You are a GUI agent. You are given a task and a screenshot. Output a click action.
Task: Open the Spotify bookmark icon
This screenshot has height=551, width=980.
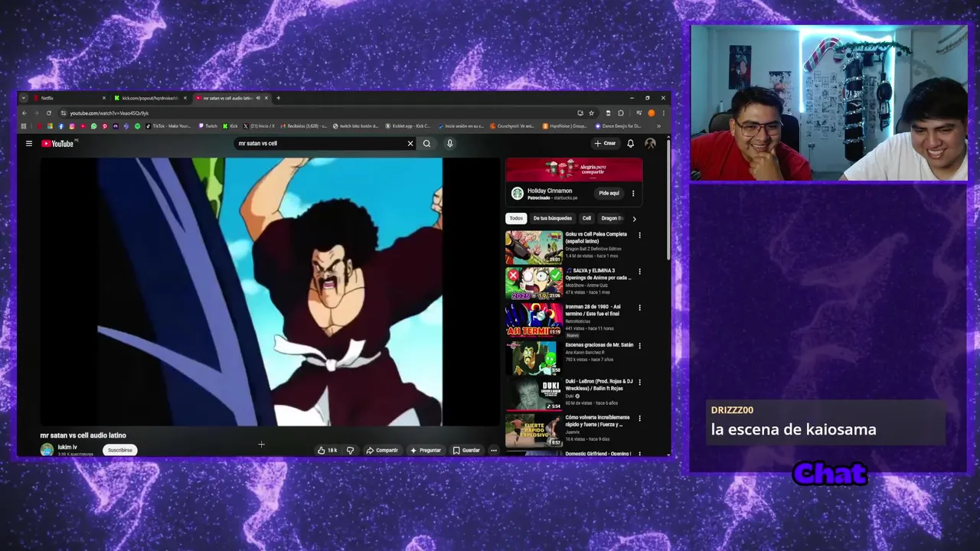point(137,126)
